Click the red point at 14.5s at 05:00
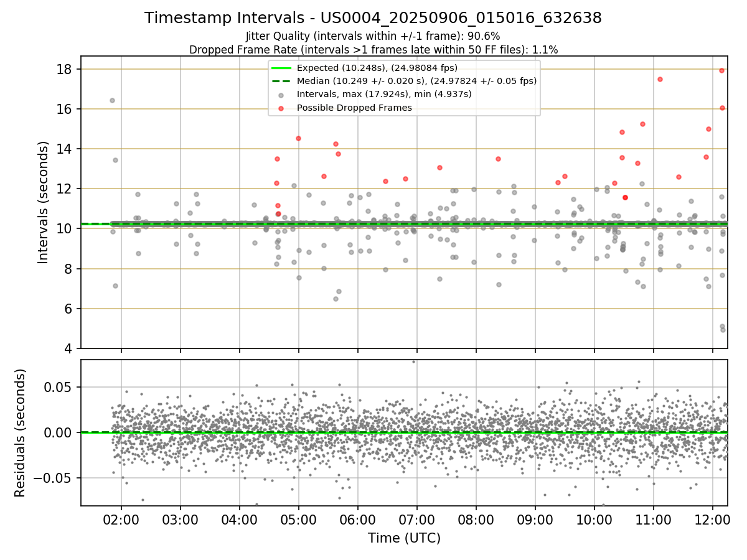Screen dimensions: 747x560 tap(298, 138)
